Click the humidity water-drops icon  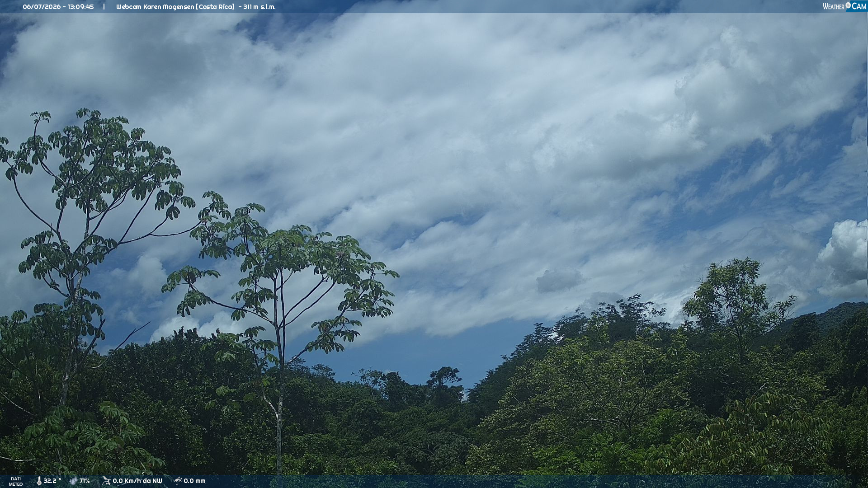(x=73, y=481)
